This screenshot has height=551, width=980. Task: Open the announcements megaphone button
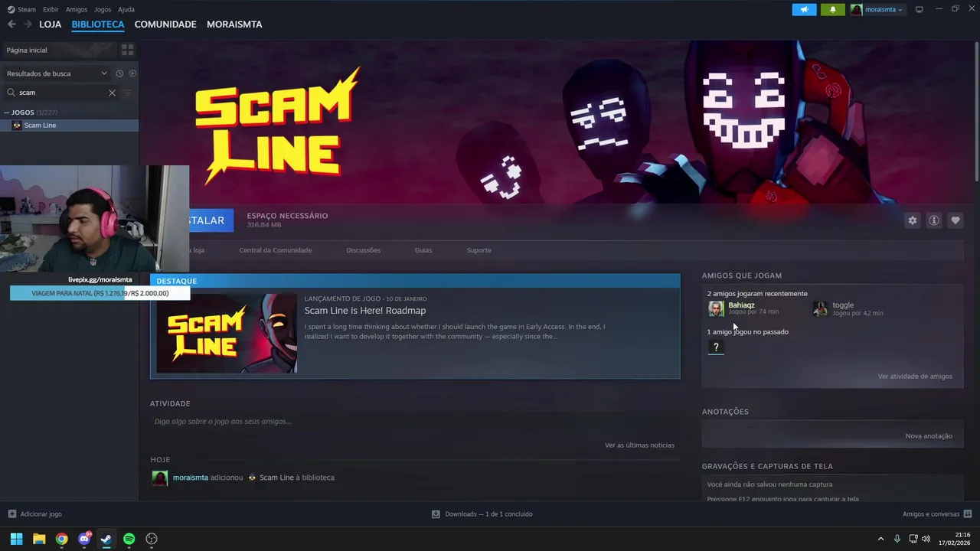click(x=804, y=9)
